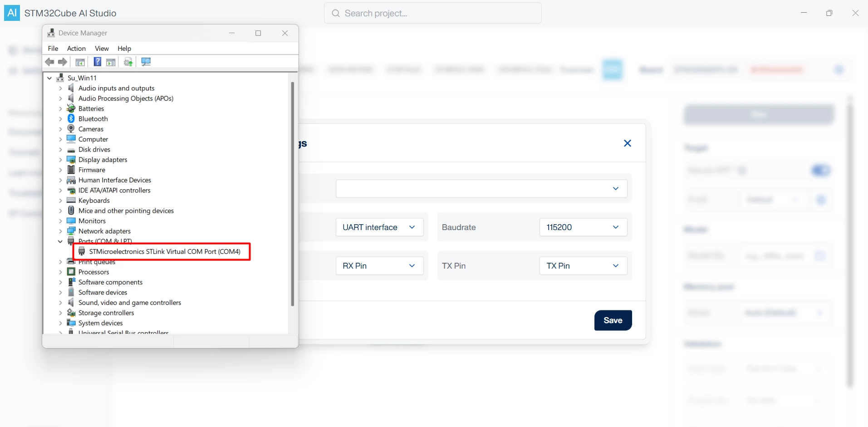Viewport: 868px width, 427px height.
Task: Click the Processors category icon
Action: (x=71, y=272)
